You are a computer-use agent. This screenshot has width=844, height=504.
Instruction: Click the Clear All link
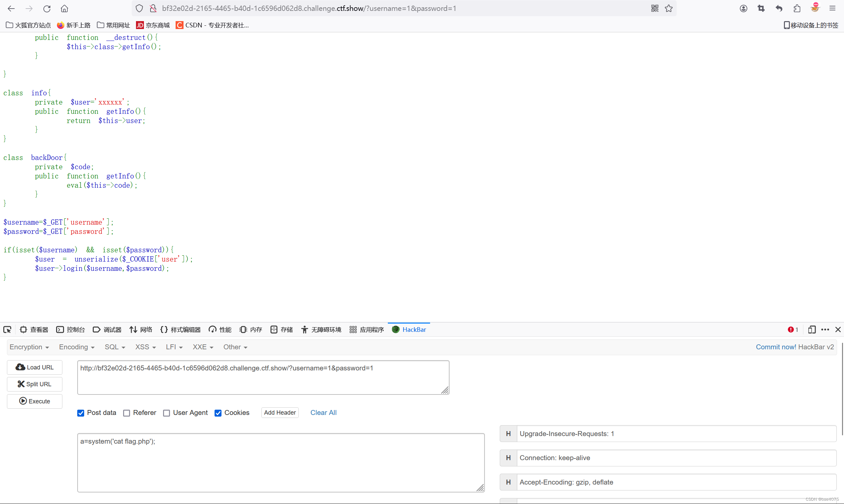323,413
